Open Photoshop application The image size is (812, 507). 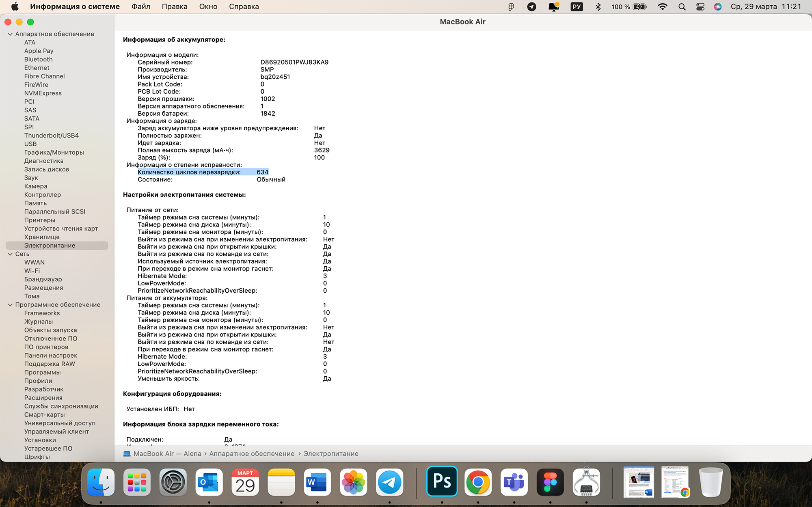point(442,481)
